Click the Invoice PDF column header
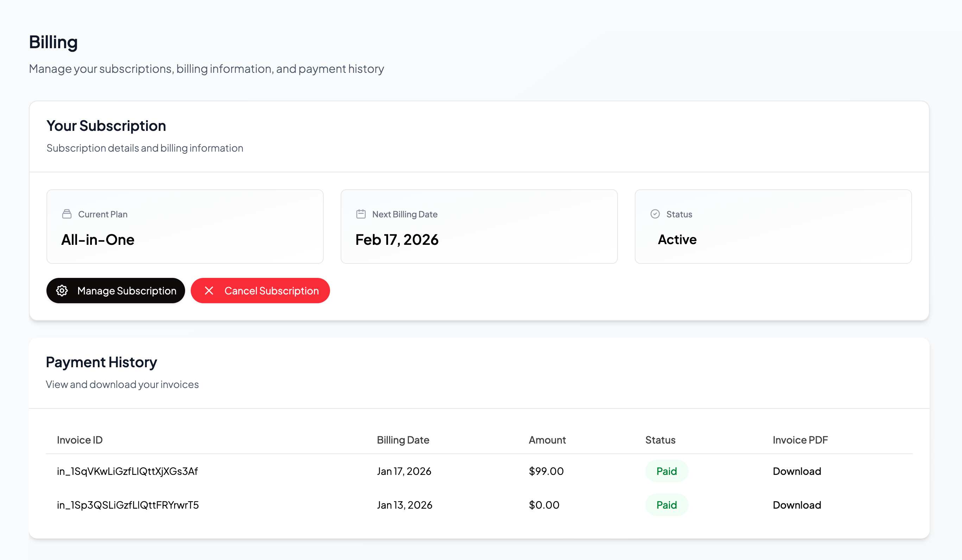 800,440
